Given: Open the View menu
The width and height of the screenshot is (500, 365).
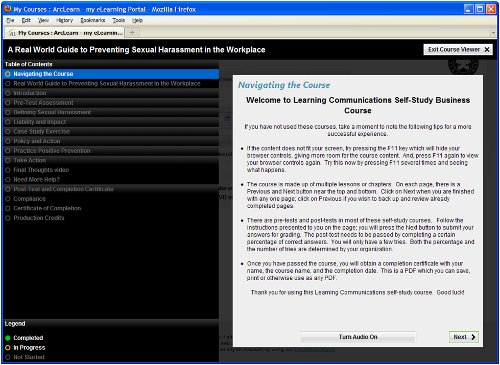Looking at the screenshot, I should (43, 20).
